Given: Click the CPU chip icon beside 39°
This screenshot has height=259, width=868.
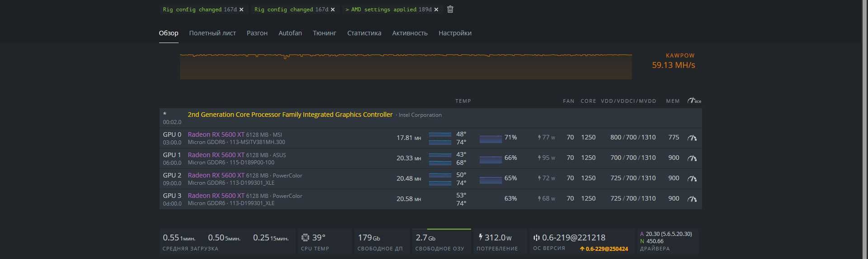Looking at the screenshot, I should [x=306, y=237].
